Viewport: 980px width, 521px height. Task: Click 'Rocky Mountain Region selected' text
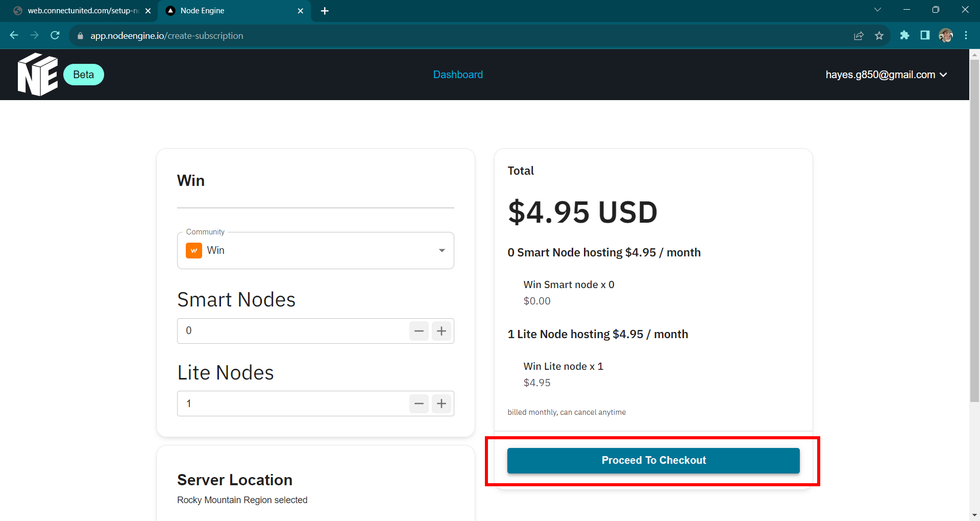click(242, 500)
